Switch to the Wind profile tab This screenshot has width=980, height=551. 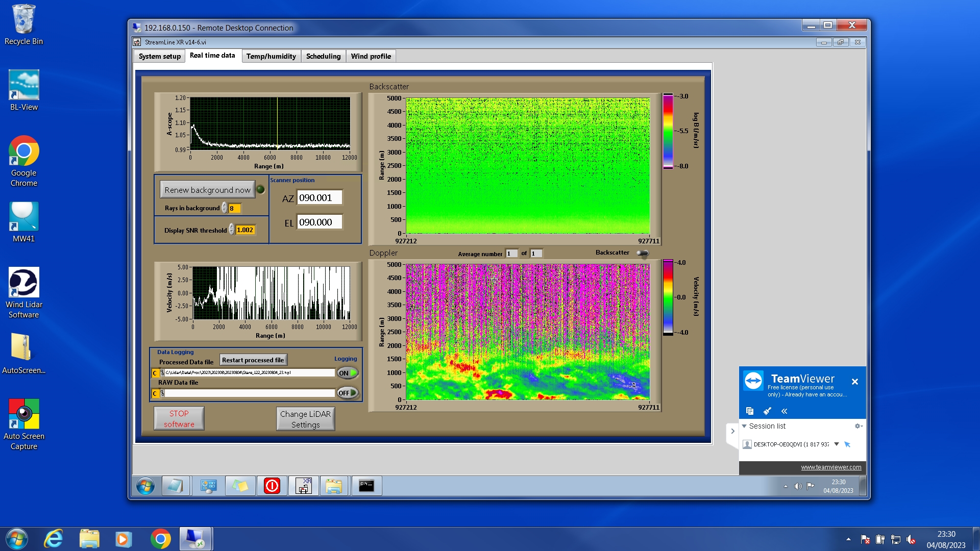pyautogui.click(x=371, y=56)
